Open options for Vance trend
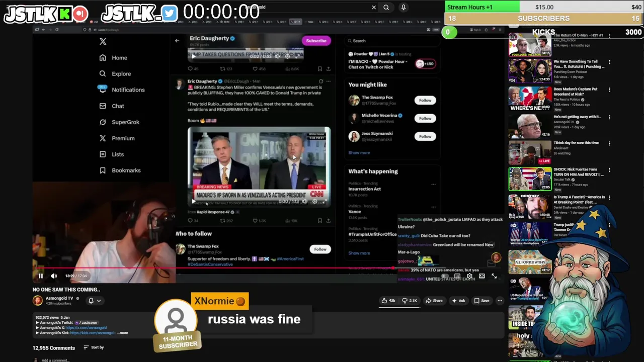Viewport: 644px width, 362px height. [433, 207]
